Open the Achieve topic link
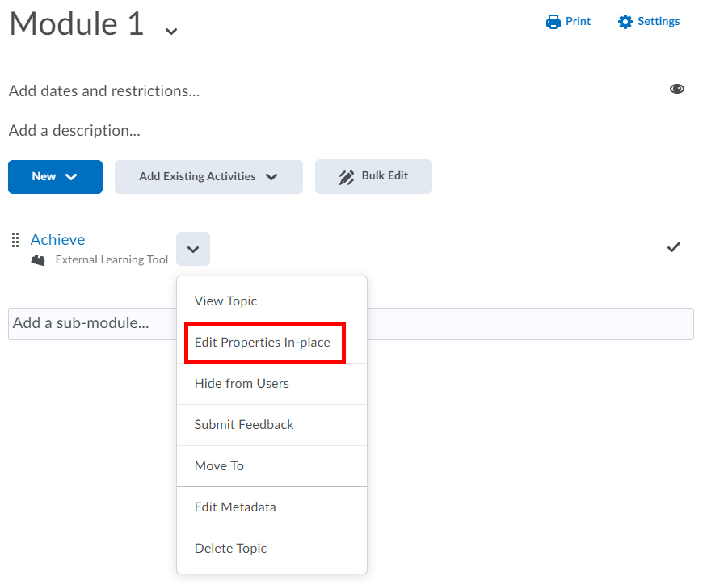This screenshot has height=585, width=728. (x=57, y=239)
